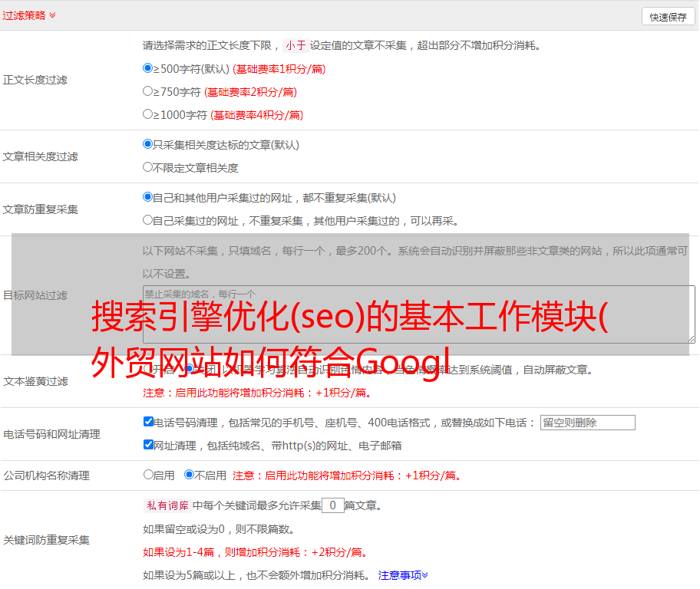Click the 电话号码和网址清理 row label
This screenshot has height=589, width=700.
tap(51, 434)
